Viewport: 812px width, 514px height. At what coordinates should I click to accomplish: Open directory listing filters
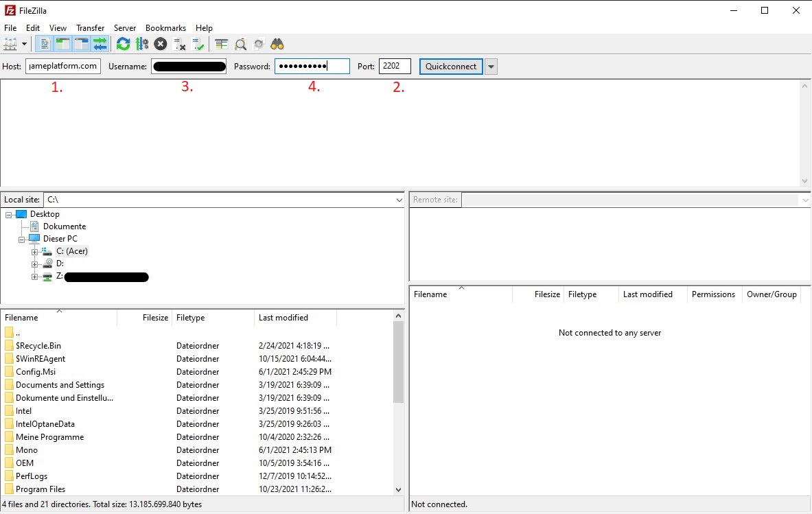click(222, 44)
